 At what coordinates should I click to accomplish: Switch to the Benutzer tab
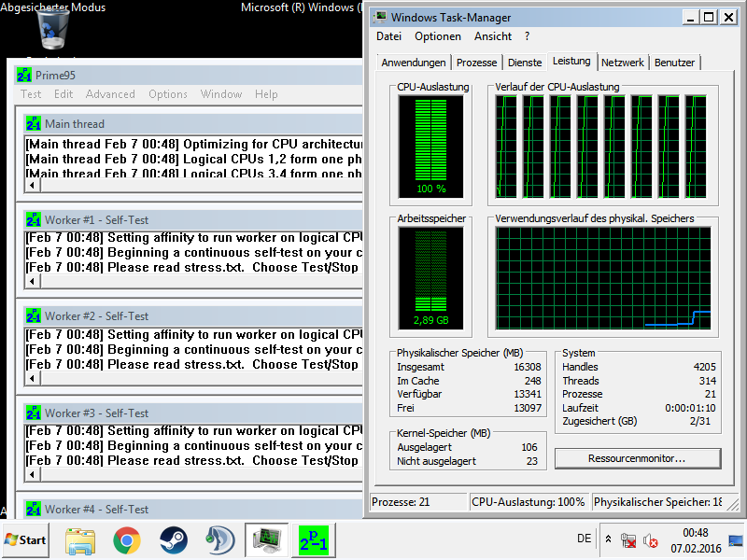(674, 63)
